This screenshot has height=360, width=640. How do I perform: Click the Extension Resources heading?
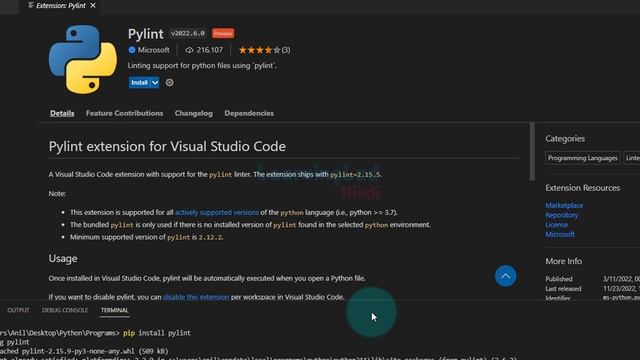pyautogui.click(x=582, y=188)
